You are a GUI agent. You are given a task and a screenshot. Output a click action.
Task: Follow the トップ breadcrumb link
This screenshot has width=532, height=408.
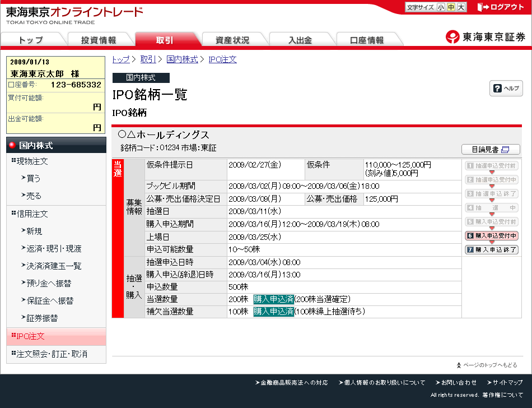tap(121, 59)
